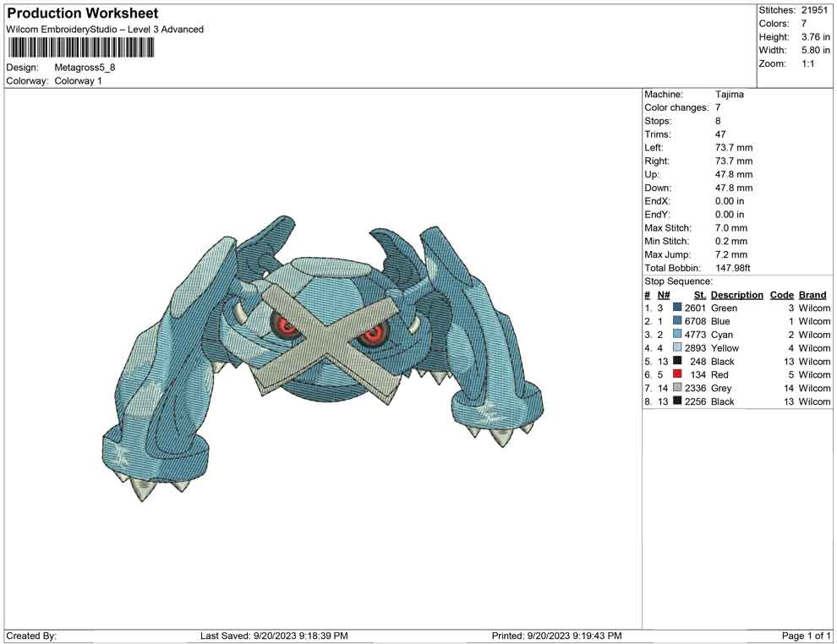The width and height of the screenshot is (837, 644).
Task: Click the Cyan thread color swatch
Action: click(677, 334)
